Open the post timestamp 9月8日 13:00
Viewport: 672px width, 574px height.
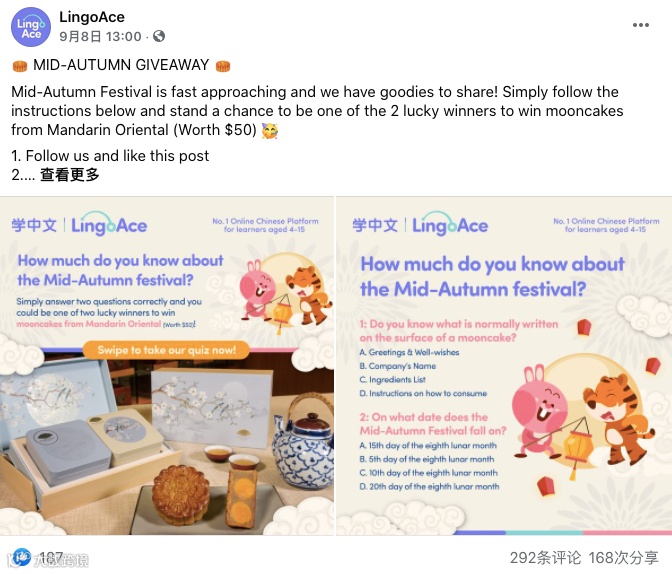[100, 36]
